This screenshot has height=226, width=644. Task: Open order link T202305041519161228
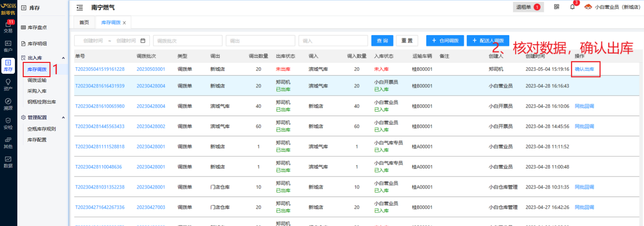tap(100, 69)
